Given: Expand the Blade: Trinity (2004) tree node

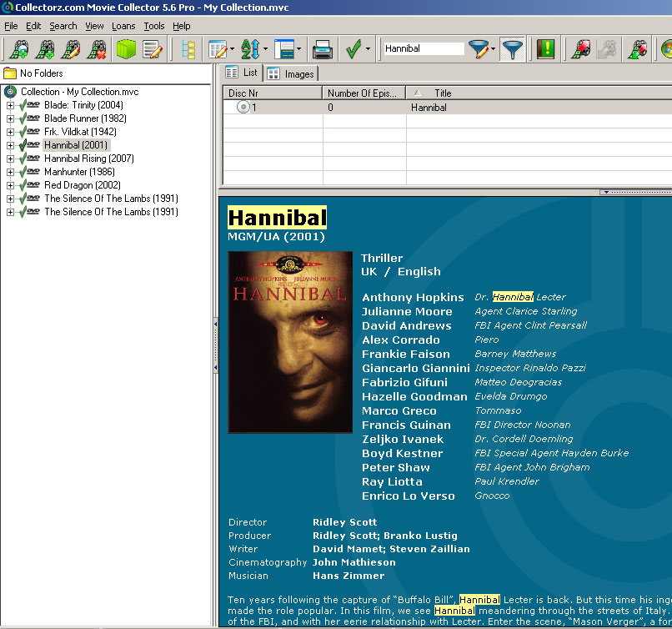Looking at the screenshot, I should tap(10, 105).
